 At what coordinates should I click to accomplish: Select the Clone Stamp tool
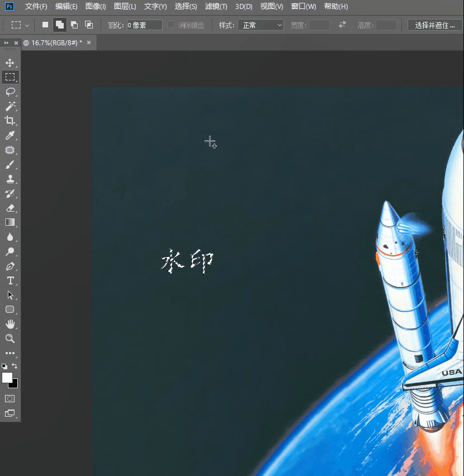10,179
